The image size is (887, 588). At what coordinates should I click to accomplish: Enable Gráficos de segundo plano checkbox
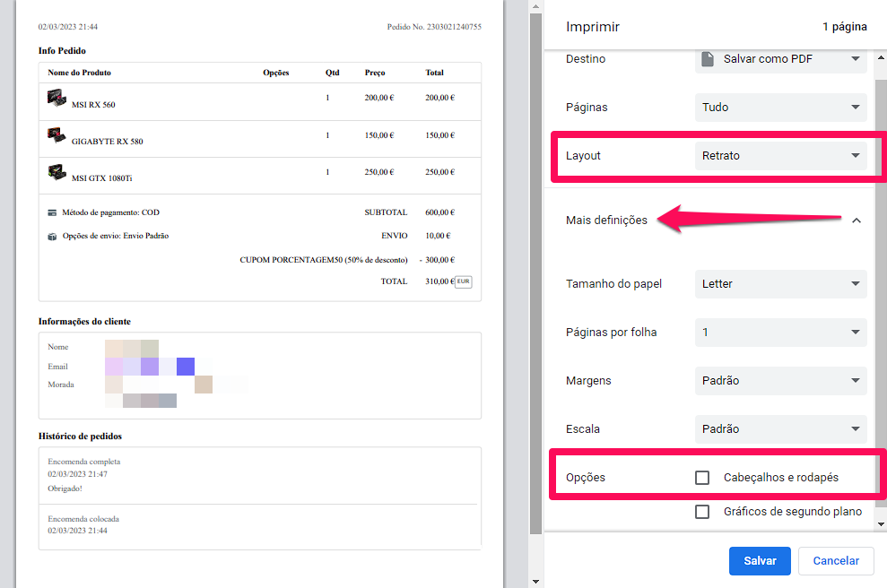pyautogui.click(x=702, y=512)
